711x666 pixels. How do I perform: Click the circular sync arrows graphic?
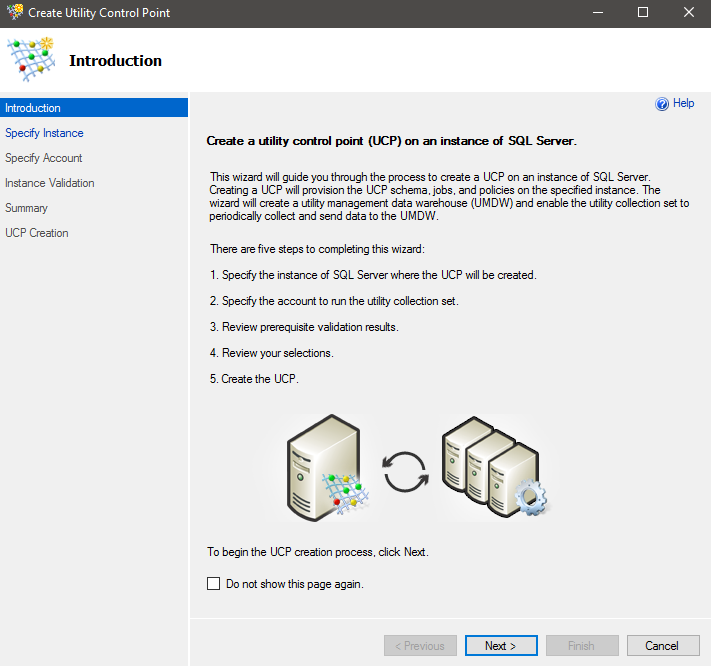click(405, 472)
